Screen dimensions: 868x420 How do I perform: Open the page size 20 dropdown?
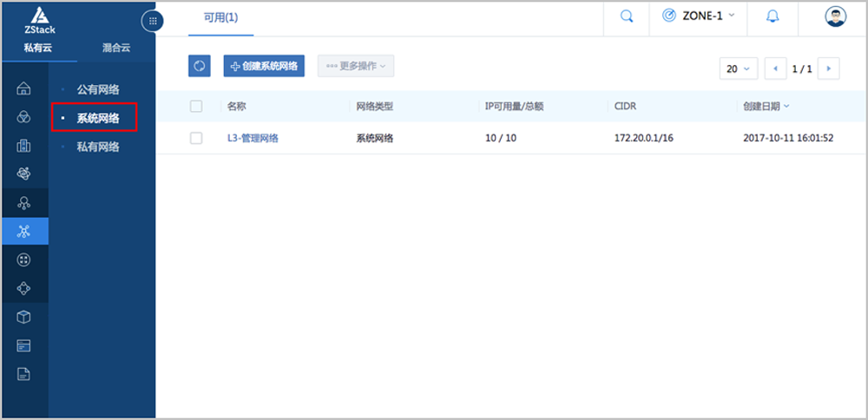pyautogui.click(x=738, y=69)
